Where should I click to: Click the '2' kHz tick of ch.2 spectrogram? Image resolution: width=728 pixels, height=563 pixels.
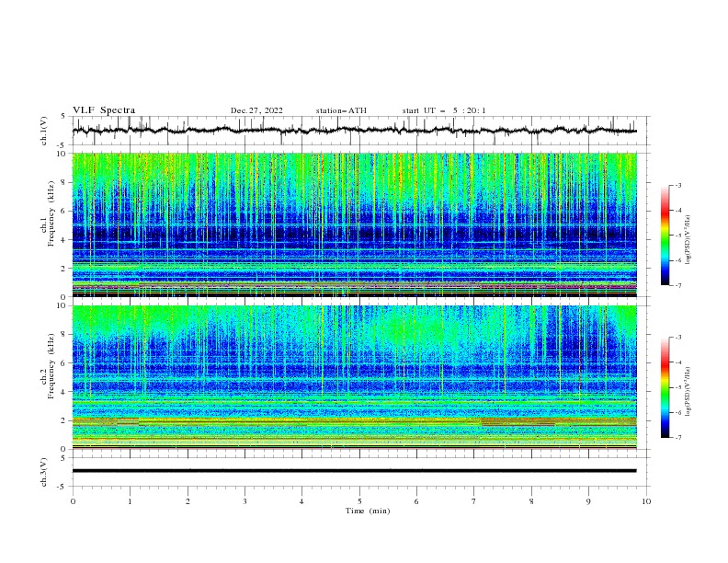(64, 420)
